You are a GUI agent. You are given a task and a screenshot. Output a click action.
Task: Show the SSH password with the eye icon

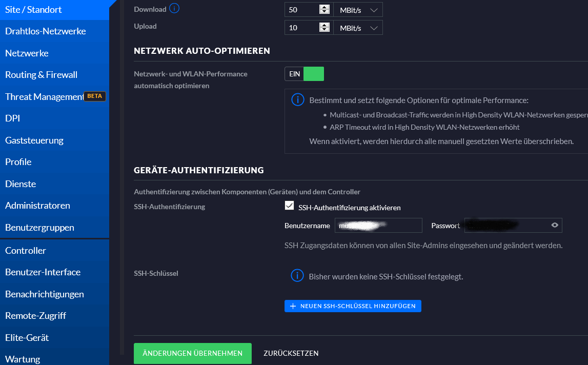click(x=554, y=225)
